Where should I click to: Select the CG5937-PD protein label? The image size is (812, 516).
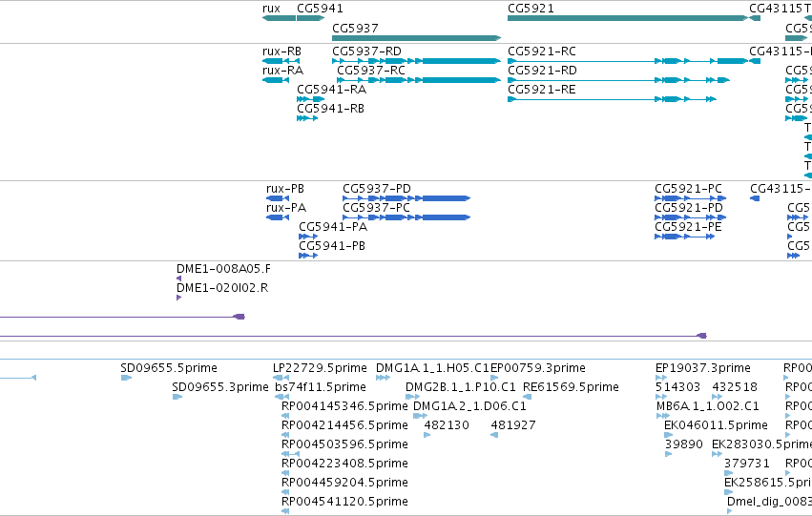click(377, 189)
